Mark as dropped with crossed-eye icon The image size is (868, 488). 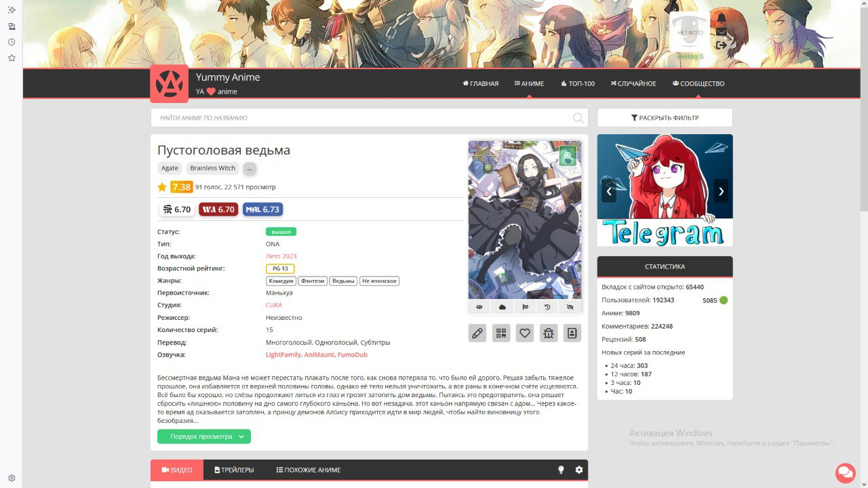(x=570, y=307)
